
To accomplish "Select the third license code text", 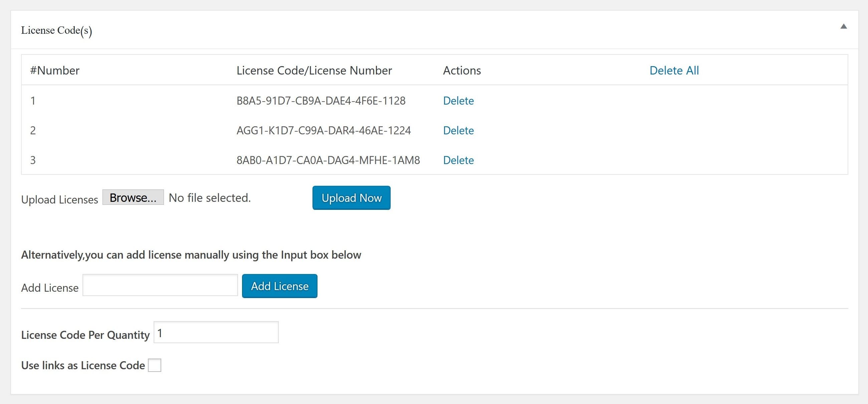I will coord(328,160).
